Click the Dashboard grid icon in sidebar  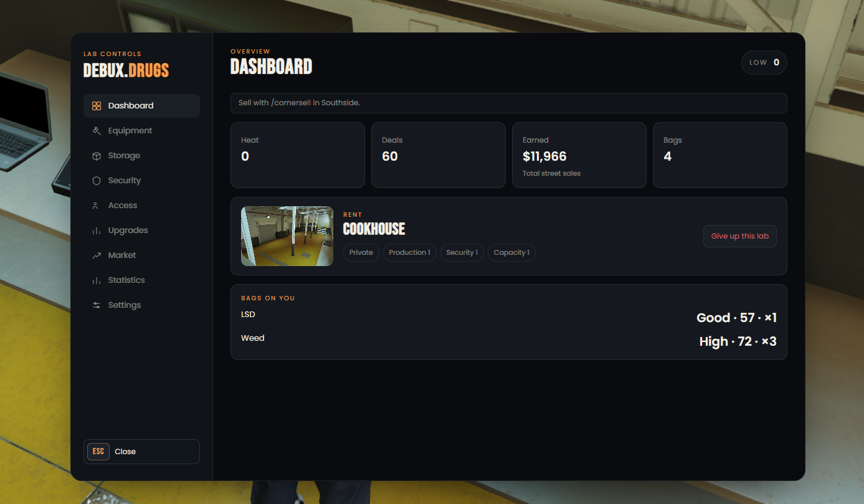point(97,106)
